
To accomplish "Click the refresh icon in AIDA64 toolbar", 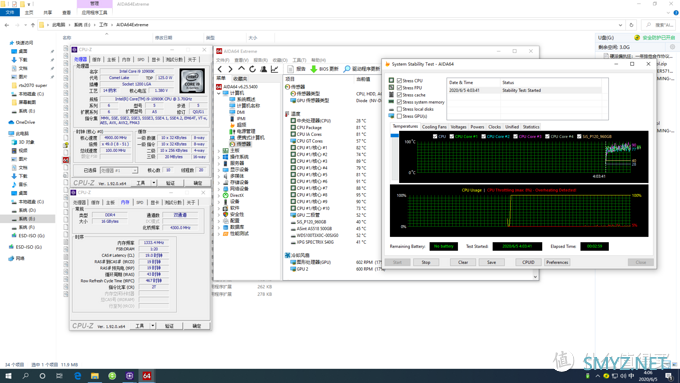I will point(252,69).
